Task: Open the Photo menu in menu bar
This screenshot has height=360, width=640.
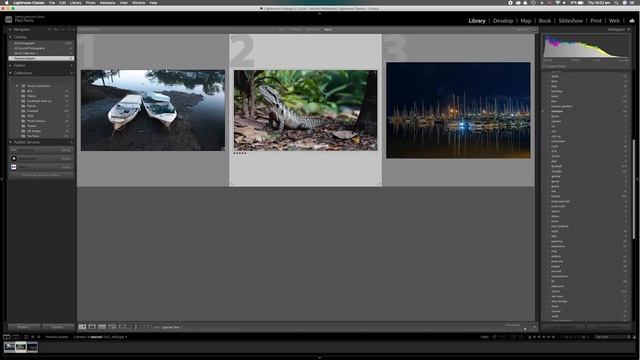Action: [x=91, y=2]
